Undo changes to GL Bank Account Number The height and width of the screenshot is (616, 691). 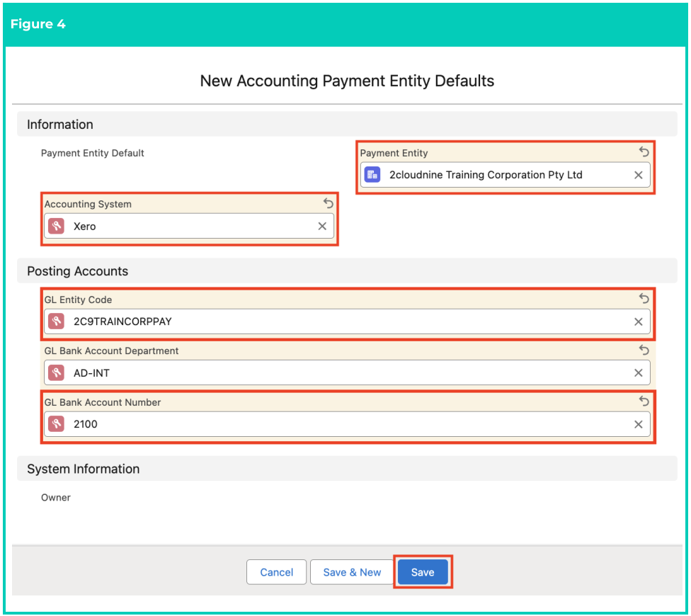coord(644,401)
